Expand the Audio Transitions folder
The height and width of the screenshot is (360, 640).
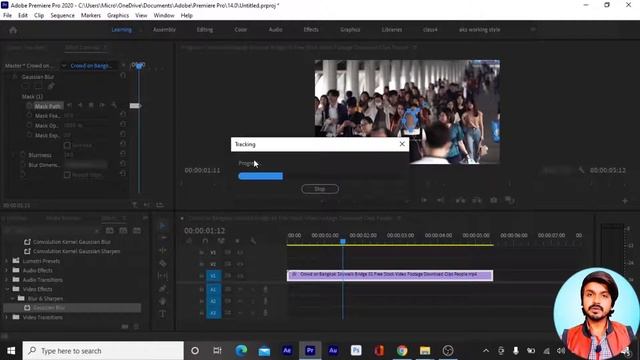pos(6,280)
